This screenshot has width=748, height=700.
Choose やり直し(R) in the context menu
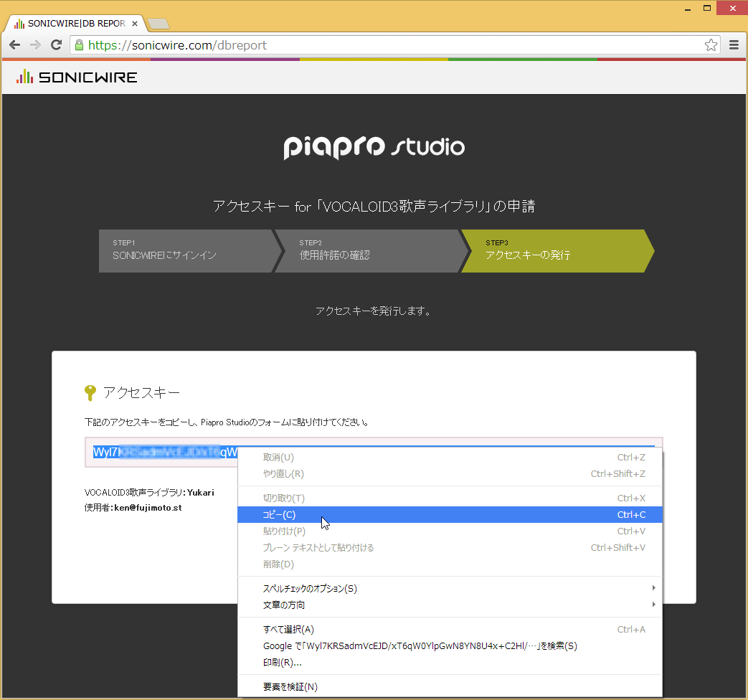click(450, 474)
